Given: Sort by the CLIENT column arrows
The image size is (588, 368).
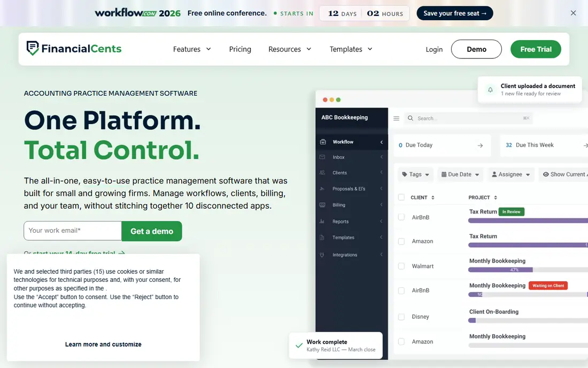Looking at the screenshot, I should 433,198.
